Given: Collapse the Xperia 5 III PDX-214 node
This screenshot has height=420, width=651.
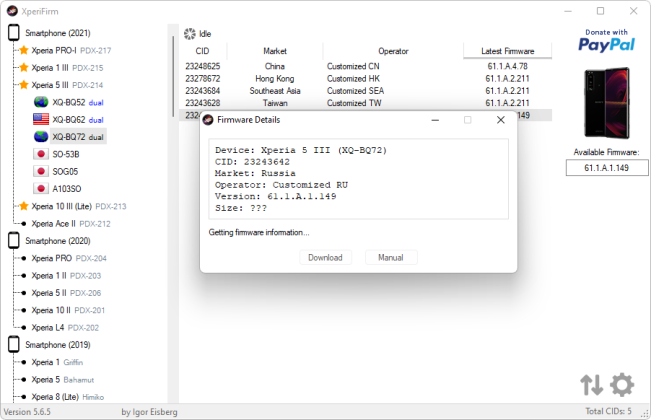Looking at the screenshot, I should coord(67,85).
